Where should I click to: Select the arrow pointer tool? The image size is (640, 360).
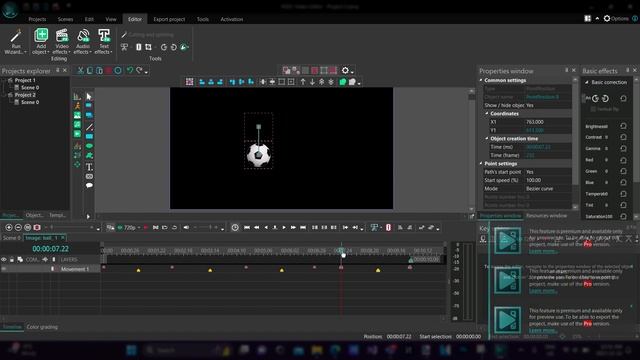tap(89, 96)
